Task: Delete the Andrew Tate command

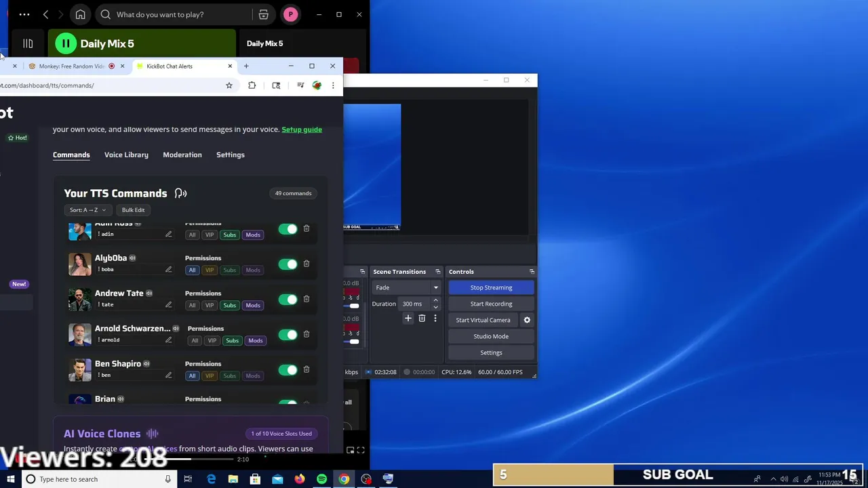Action: tap(307, 299)
